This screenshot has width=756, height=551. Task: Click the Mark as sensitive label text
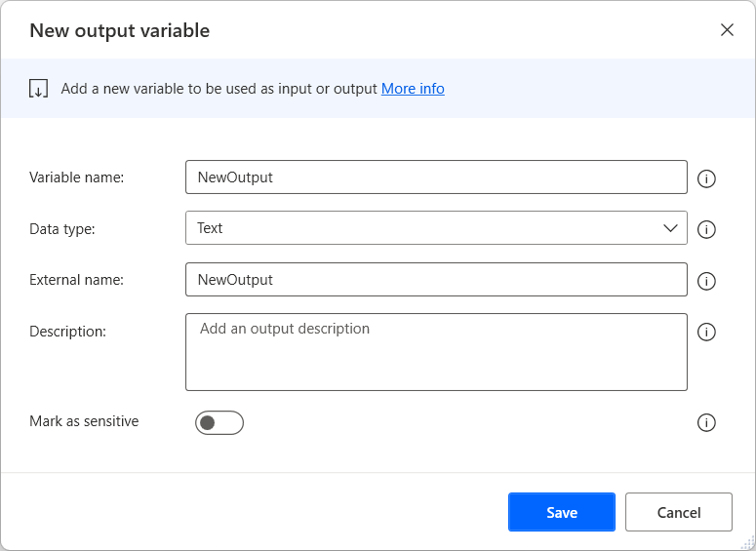click(84, 421)
